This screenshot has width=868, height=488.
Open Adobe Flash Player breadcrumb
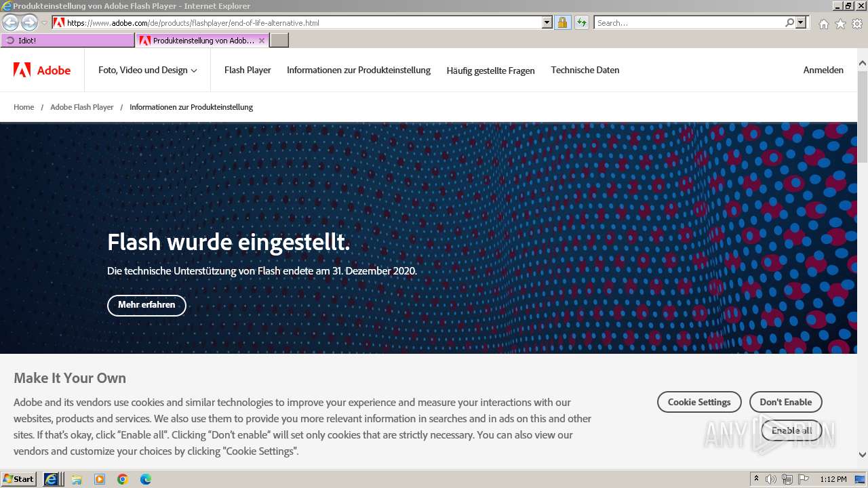tap(82, 107)
